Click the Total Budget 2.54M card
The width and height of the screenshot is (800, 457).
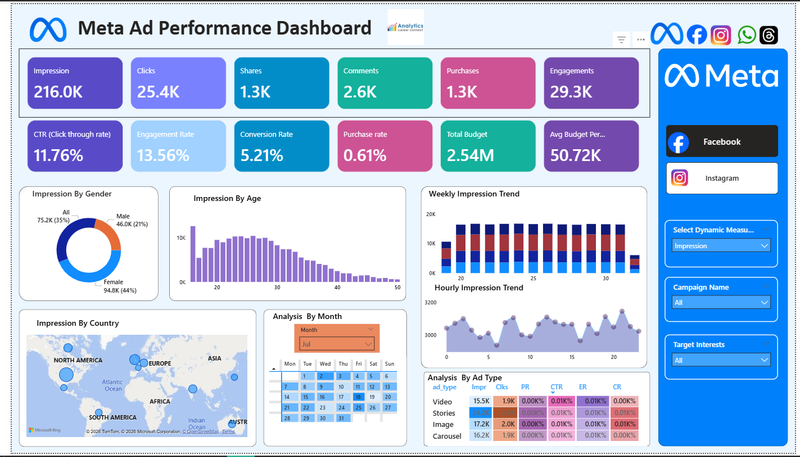click(488, 146)
